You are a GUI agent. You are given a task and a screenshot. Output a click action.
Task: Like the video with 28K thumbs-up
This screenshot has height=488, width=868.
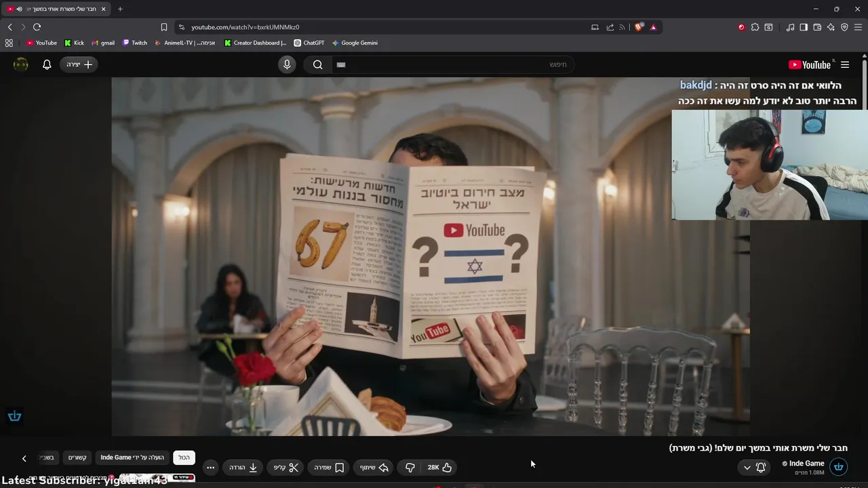(439, 467)
